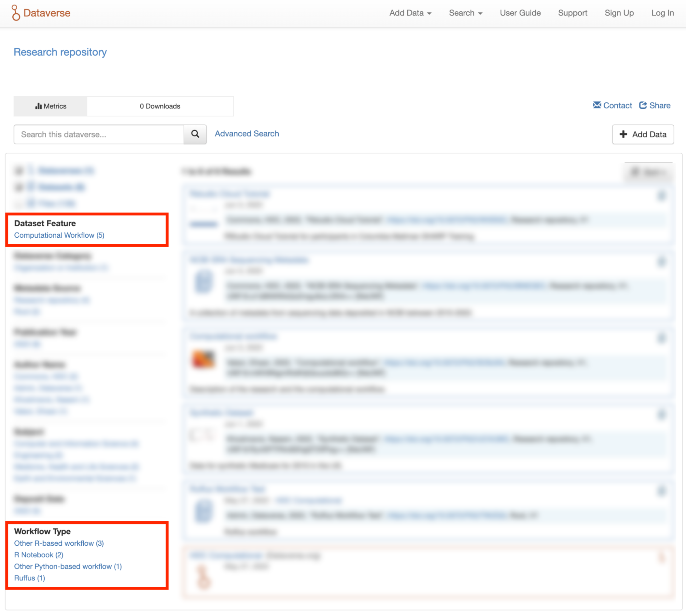This screenshot has height=616, width=686.
Task: Toggle the Dataverses type checkbox
Action: point(19,170)
